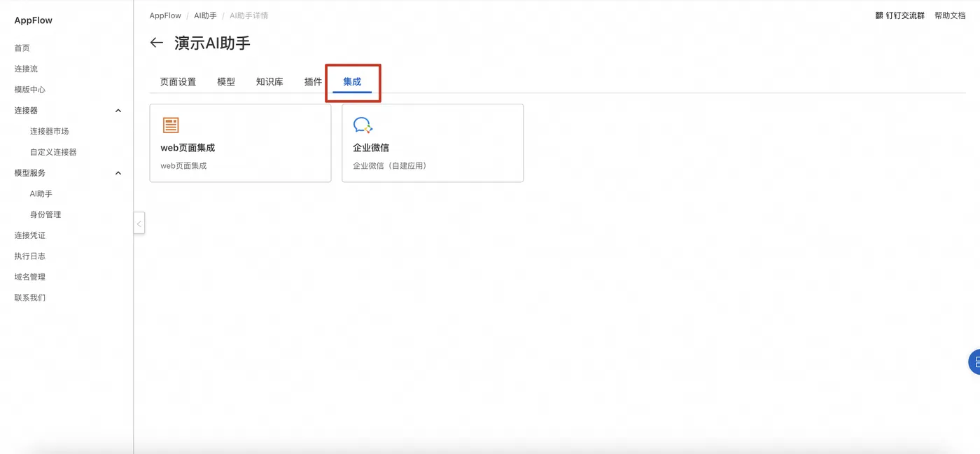Click the AppFlow breadcrumb link

coord(165,15)
